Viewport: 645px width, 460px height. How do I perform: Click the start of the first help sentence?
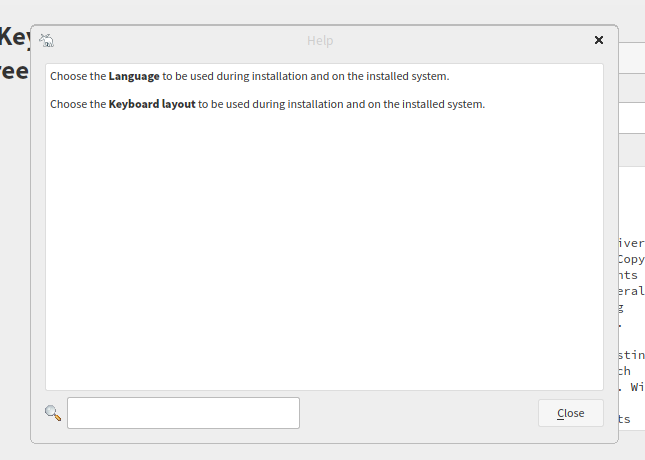pyautogui.click(x=52, y=76)
